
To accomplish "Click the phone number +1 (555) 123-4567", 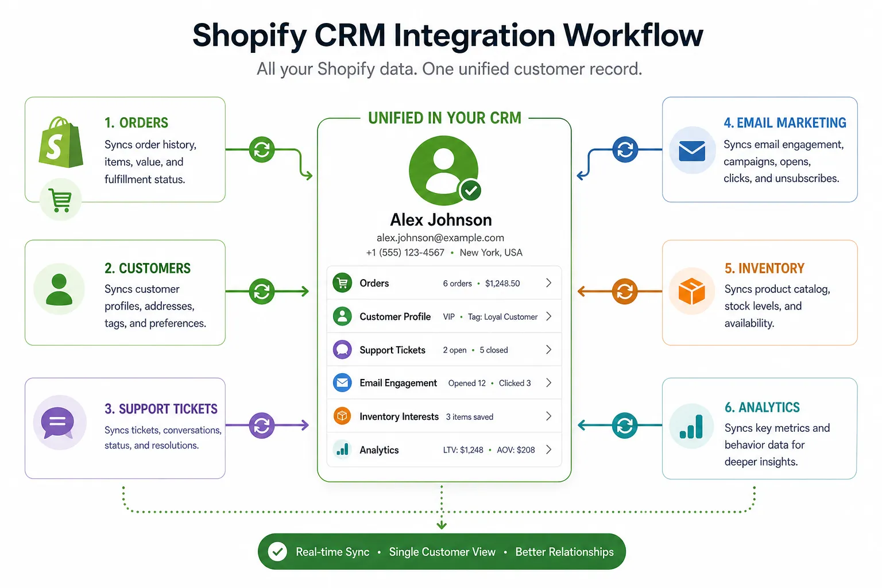I will pos(405,253).
